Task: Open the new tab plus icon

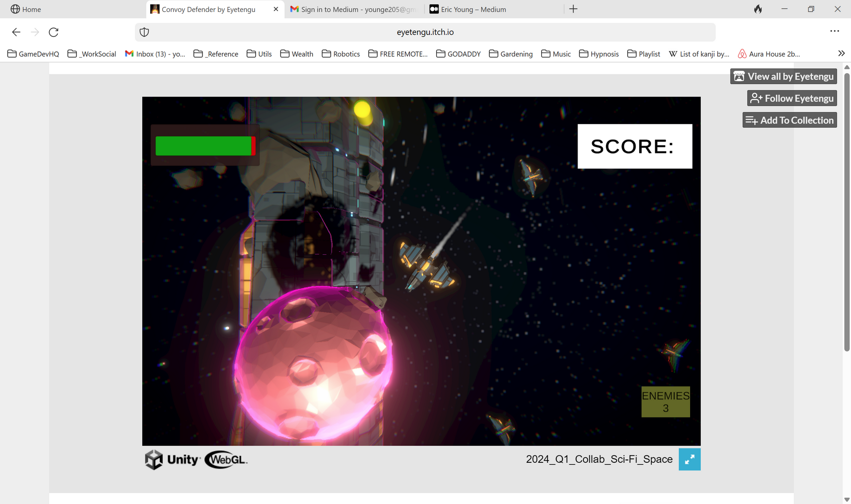Action: point(573,9)
